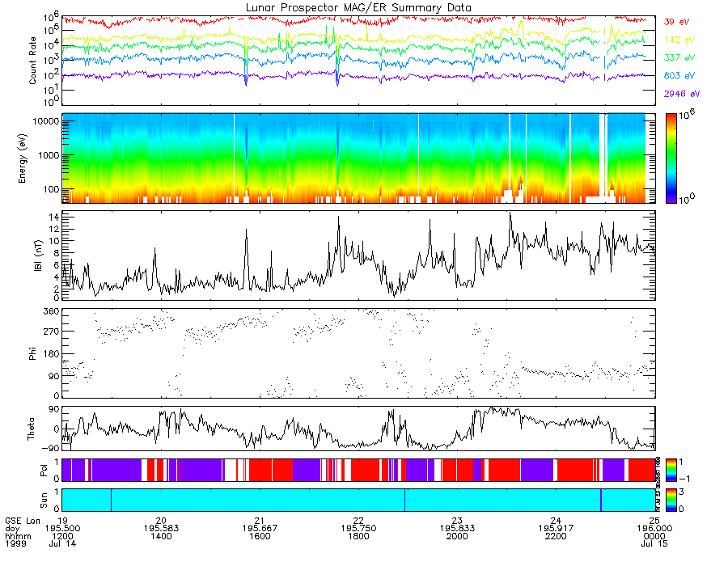This screenshot has height=566, width=728.
Task: Click the Sun panel color scale bar
Action: (671, 500)
